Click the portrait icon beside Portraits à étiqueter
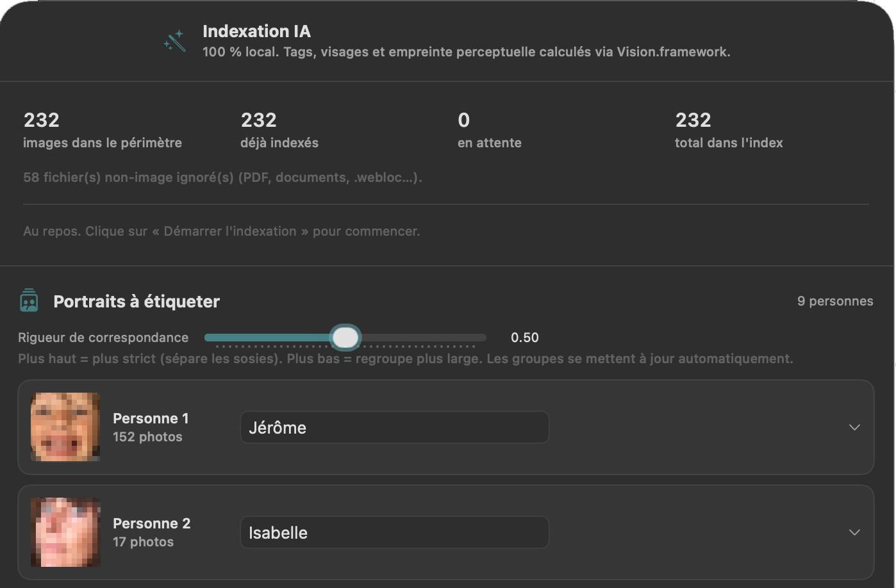The height and width of the screenshot is (588, 896). tap(29, 300)
